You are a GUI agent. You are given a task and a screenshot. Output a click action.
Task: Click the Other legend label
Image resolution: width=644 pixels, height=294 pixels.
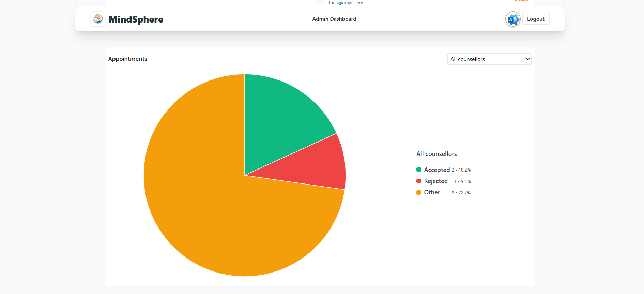[432, 192]
